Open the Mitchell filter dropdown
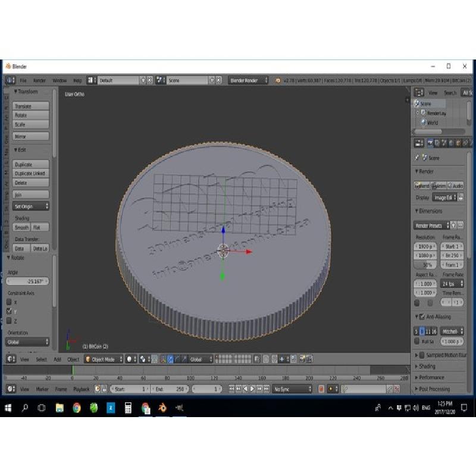Viewport: 476px width, 476px height. 452,331
